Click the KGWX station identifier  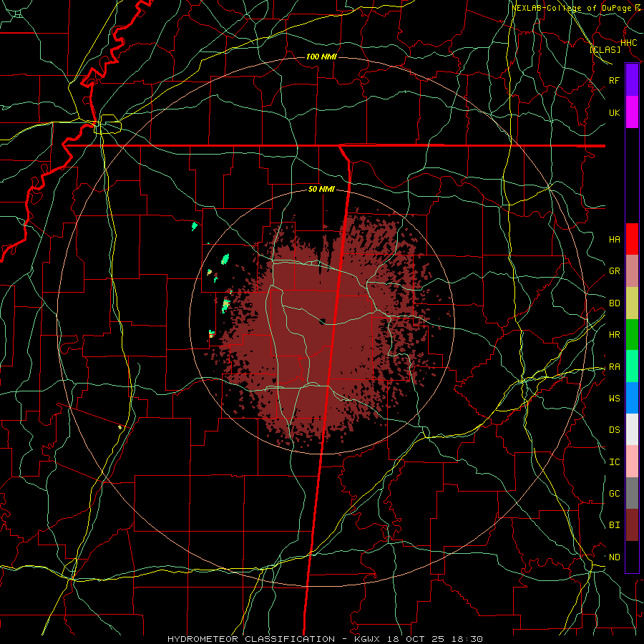point(369,639)
